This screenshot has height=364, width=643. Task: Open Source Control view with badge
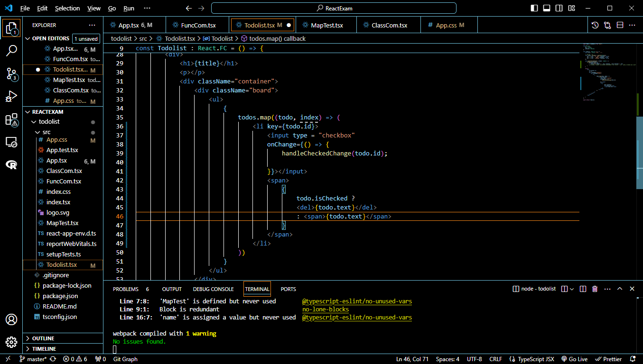(x=11, y=73)
